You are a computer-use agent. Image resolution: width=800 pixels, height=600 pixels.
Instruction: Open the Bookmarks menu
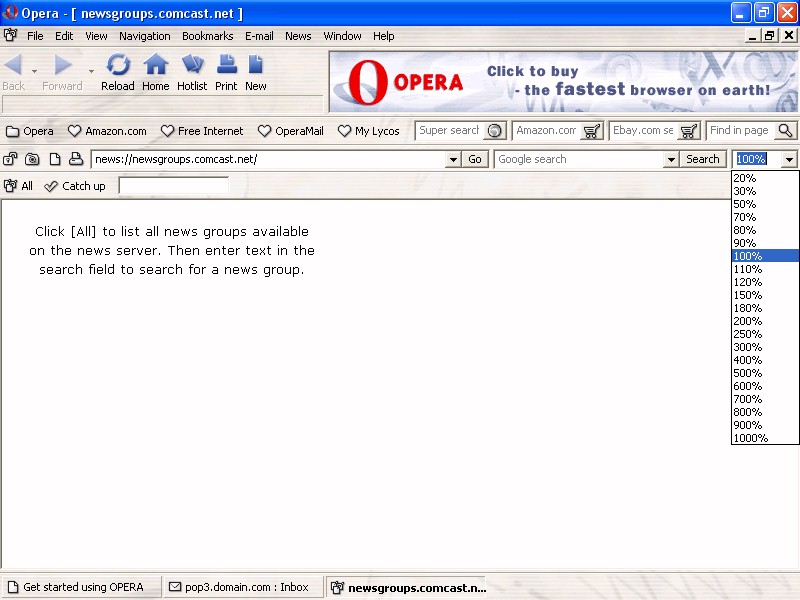coord(208,36)
